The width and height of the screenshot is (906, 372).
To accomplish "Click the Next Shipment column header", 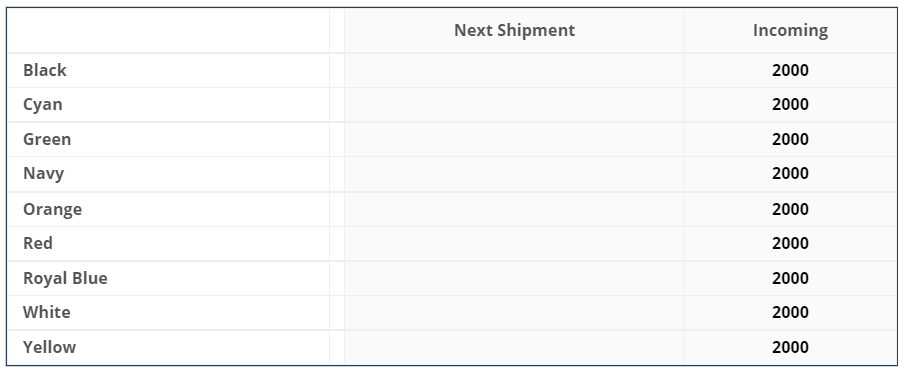I will coord(514,30).
